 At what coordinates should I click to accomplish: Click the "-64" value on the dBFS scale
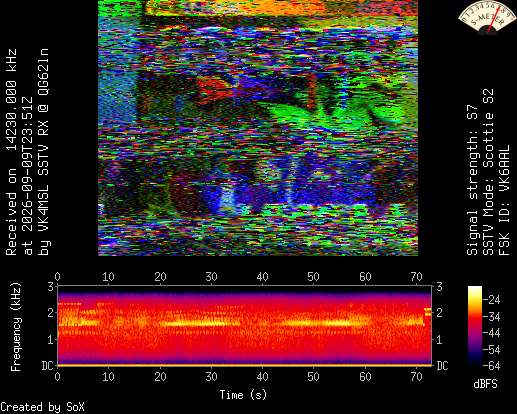pos(492,366)
